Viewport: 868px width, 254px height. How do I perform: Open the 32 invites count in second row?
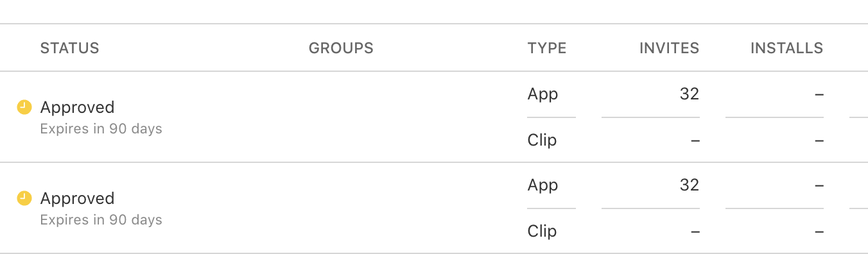689,185
